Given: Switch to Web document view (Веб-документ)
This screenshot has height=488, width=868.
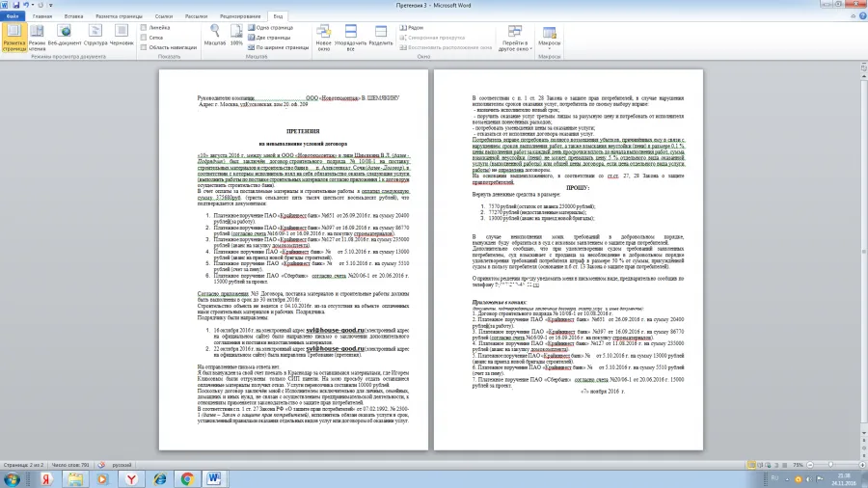Looking at the screenshot, I should (x=65, y=36).
